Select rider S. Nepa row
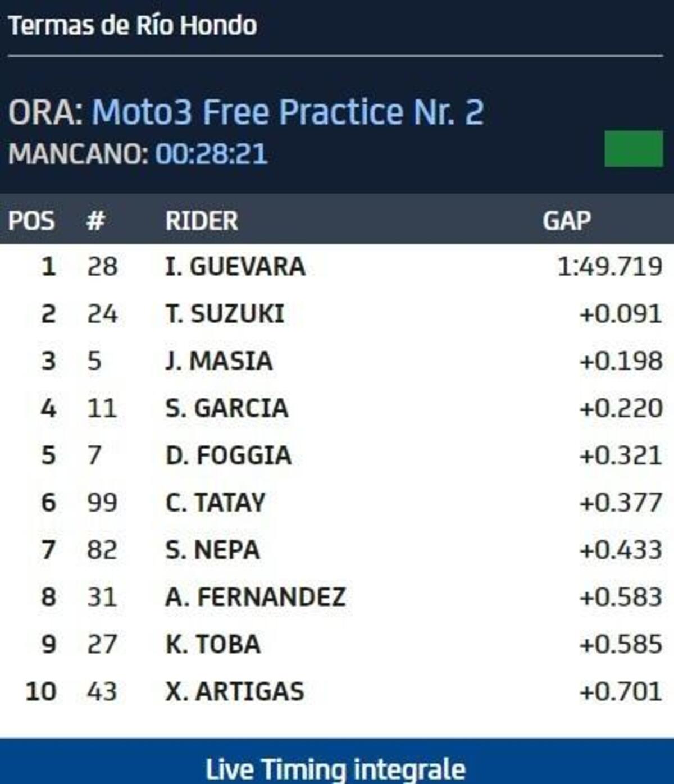674x784 pixels. (x=213, y=549)
